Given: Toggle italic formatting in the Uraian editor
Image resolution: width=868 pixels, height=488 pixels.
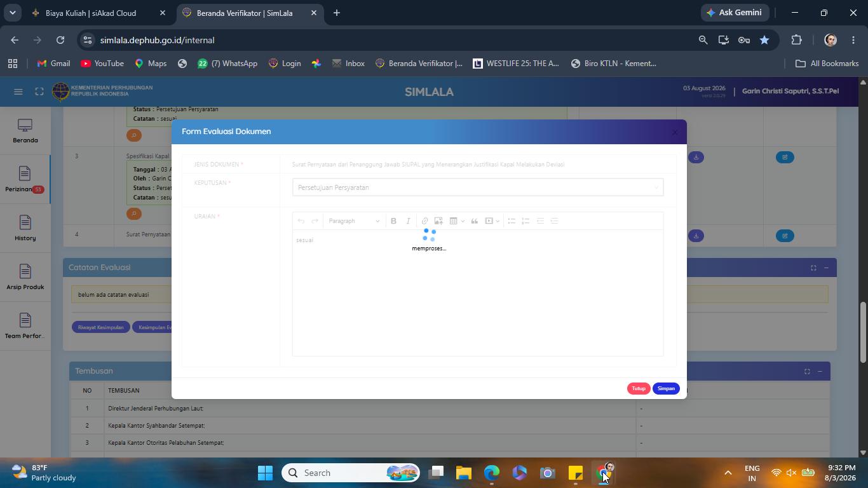Looking at the screenshot, I should pos(408,221).
